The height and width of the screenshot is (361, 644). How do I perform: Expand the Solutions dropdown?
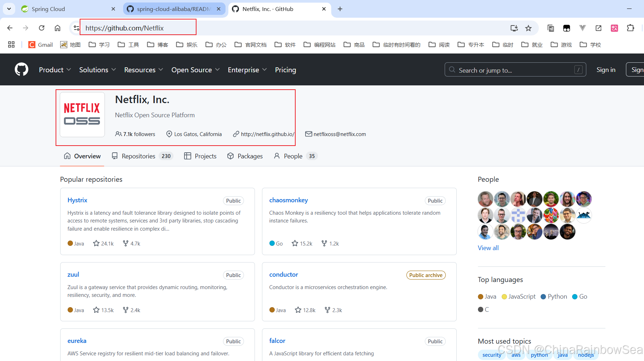coord(97,70)
